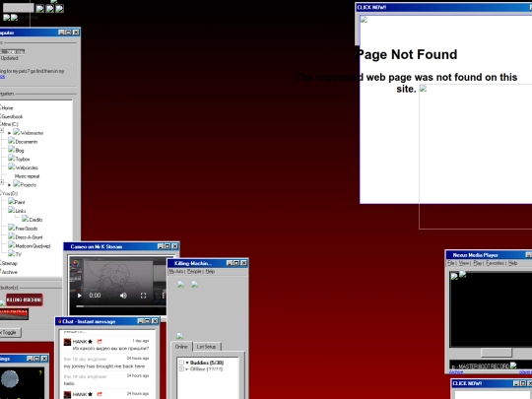Toggle the plus box beside Projects
Screen dimensions: 532x399
(2, 182)
